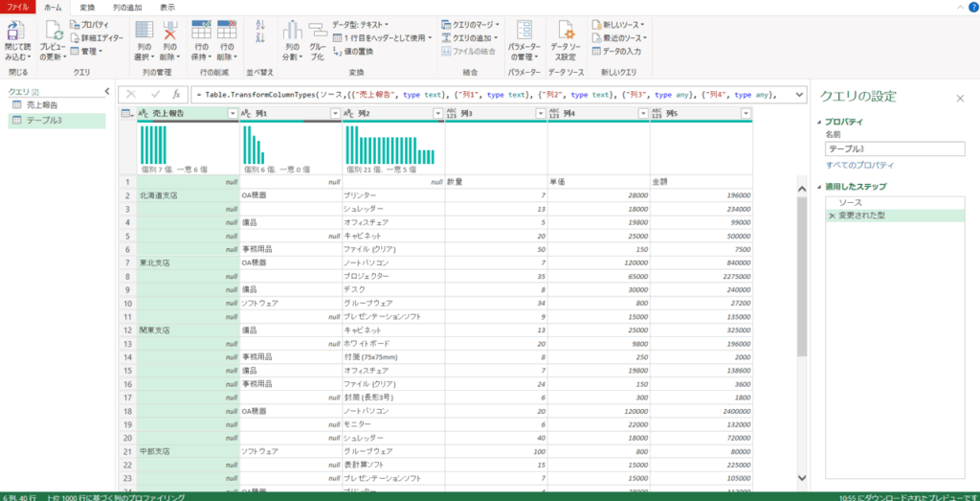Open filter dropdown for 売上報告 column
Image resolution: width=980 pixels, height=501 pixels.
click(233, 113)
